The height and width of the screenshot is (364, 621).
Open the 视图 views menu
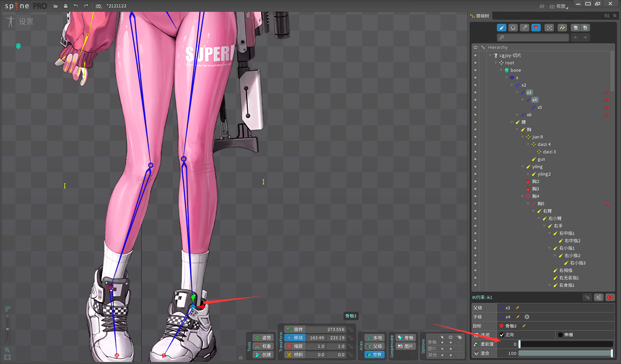559,6
